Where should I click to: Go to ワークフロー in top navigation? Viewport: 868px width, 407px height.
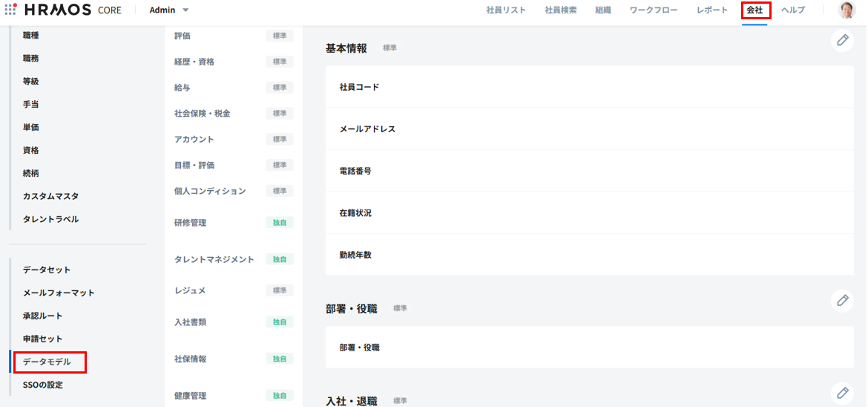point(652,10)
